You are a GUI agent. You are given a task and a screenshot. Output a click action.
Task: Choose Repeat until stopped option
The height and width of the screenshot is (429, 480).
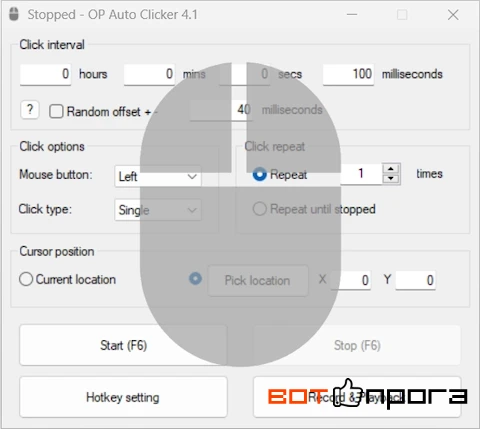click(x=260, y=209)
